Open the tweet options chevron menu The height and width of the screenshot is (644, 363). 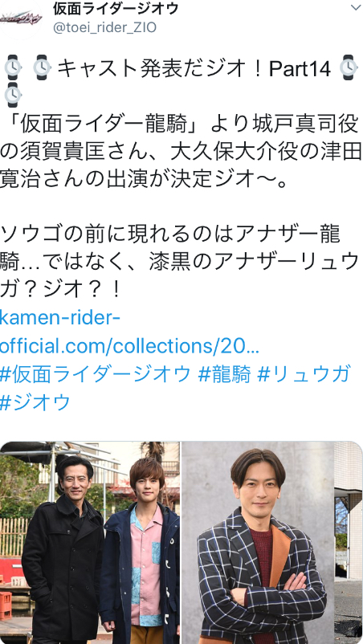tap(356, 7)
